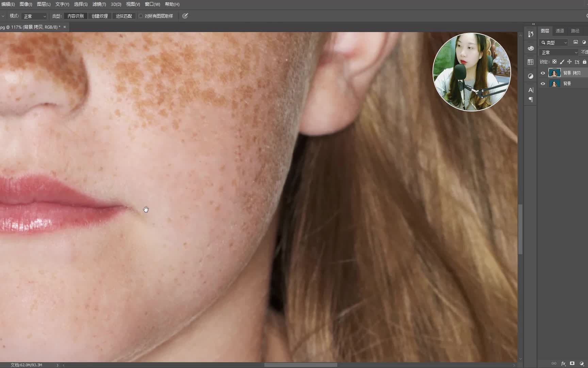Select the 背景 layer name
Image resolution: width=588 pixels, height=368 pixels.
[567, 83]
